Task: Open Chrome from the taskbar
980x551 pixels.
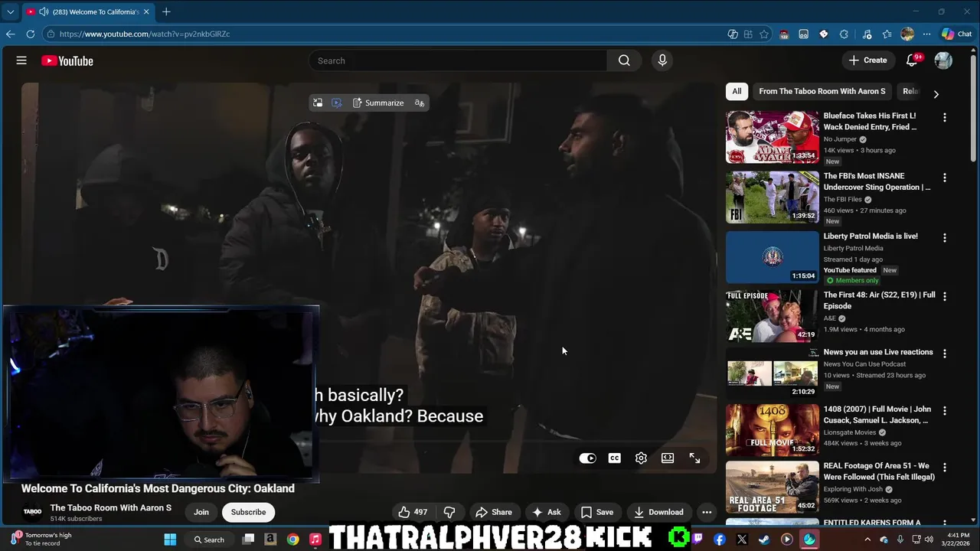Action: tap(292, 540)
